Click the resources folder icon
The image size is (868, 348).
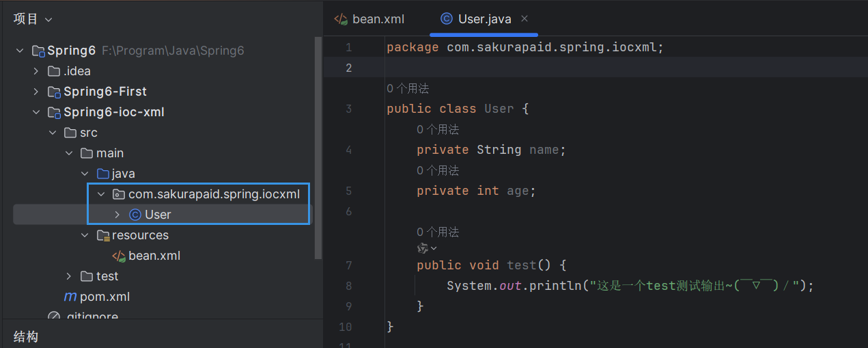coord(103,235)
